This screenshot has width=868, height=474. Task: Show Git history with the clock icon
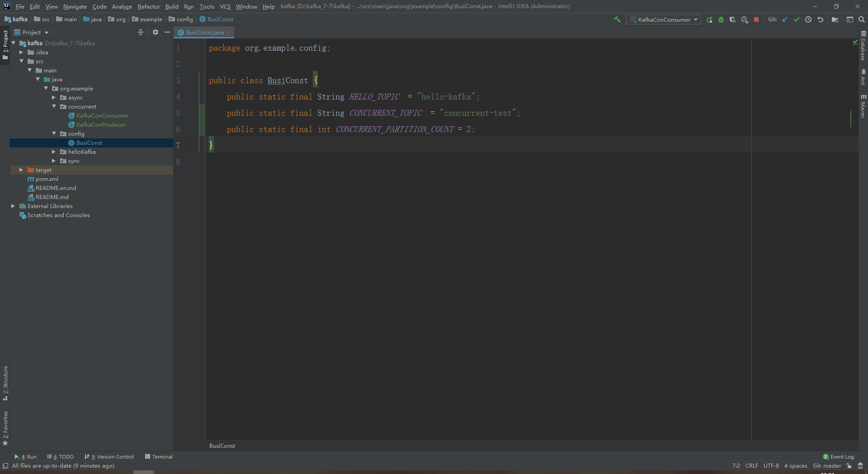tap(808, 19)
